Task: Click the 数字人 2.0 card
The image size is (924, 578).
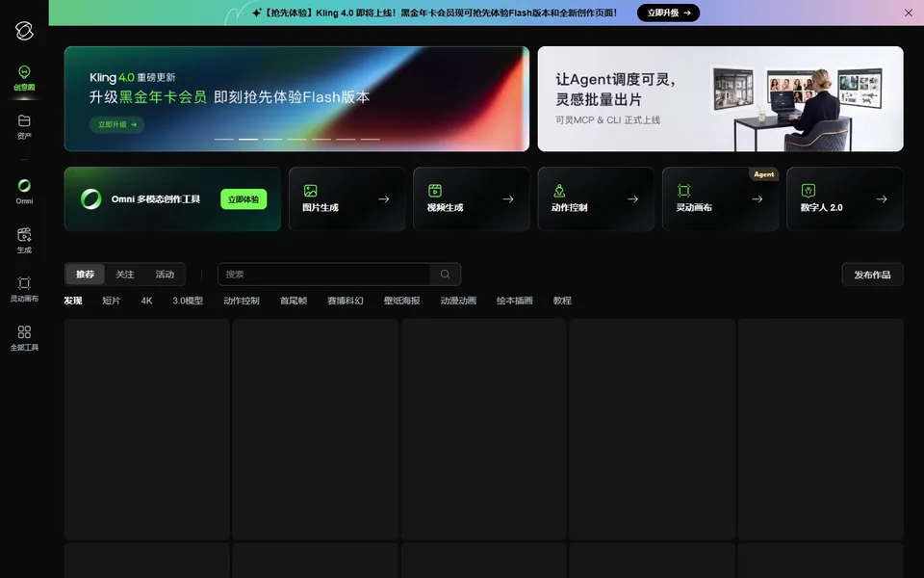Action: (844, 199)
